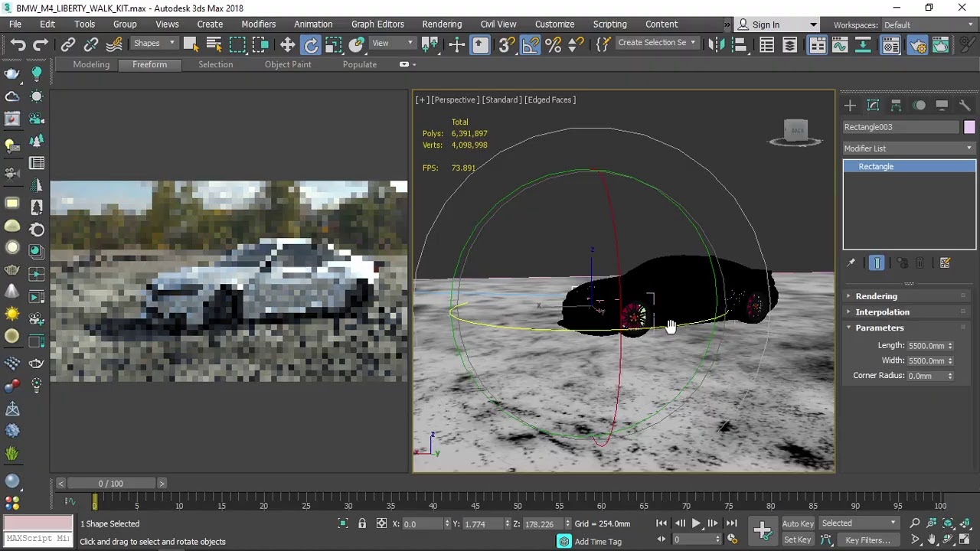
Task: Toggle Percent Snap
Action: coord(554,45)
